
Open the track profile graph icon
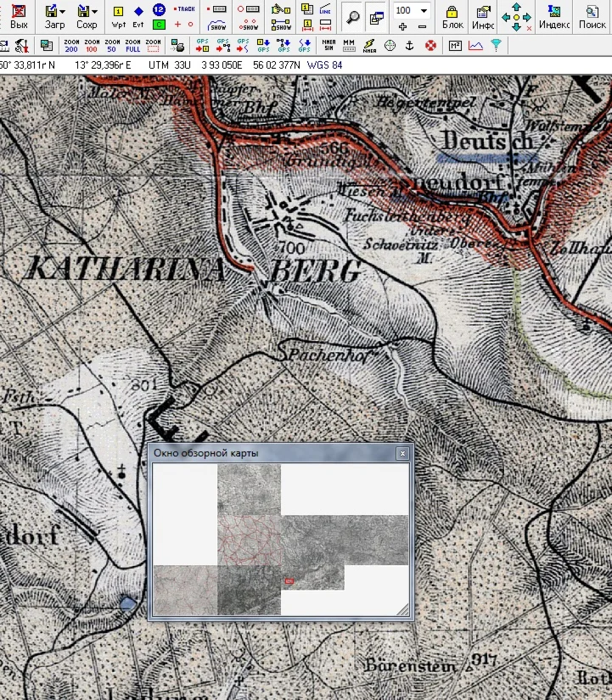[475, 45]
